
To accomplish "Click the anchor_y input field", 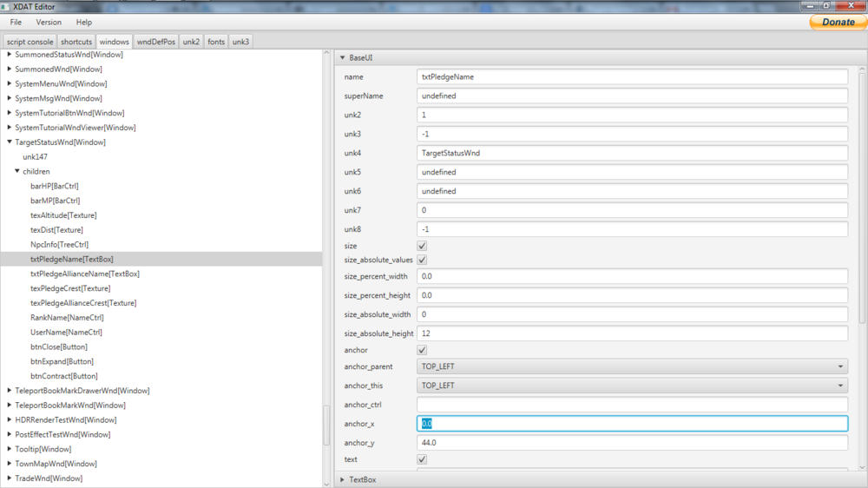I will (x=632, y=443).
